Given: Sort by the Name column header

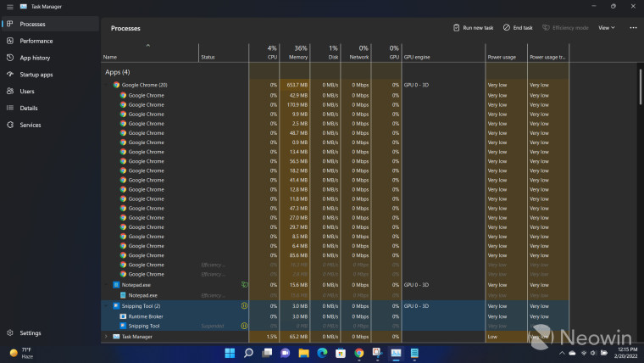Looking at the screenshot, I should point(149,53).
